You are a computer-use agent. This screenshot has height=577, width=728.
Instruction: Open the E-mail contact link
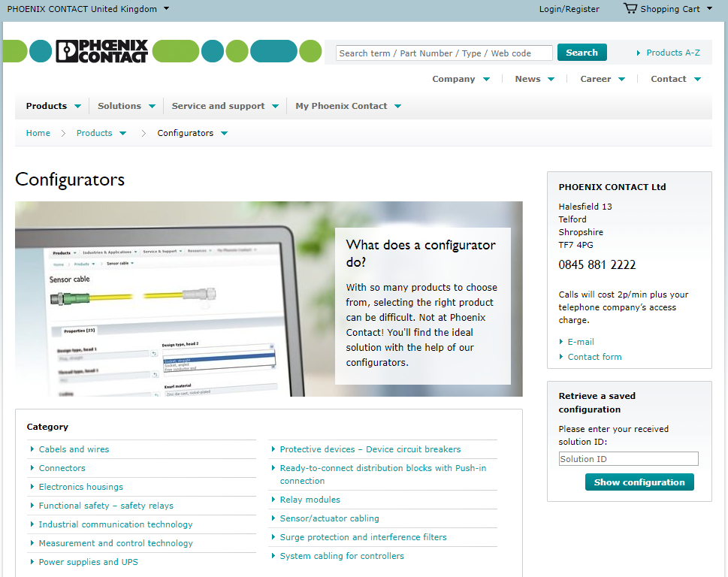[581, 342]
